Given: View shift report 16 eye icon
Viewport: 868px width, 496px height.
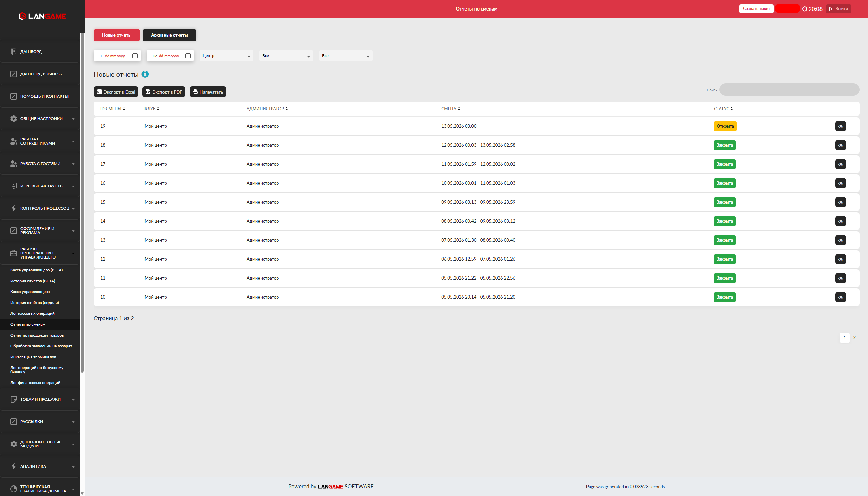Looking at the screenshot, I should tap(841, 183).
